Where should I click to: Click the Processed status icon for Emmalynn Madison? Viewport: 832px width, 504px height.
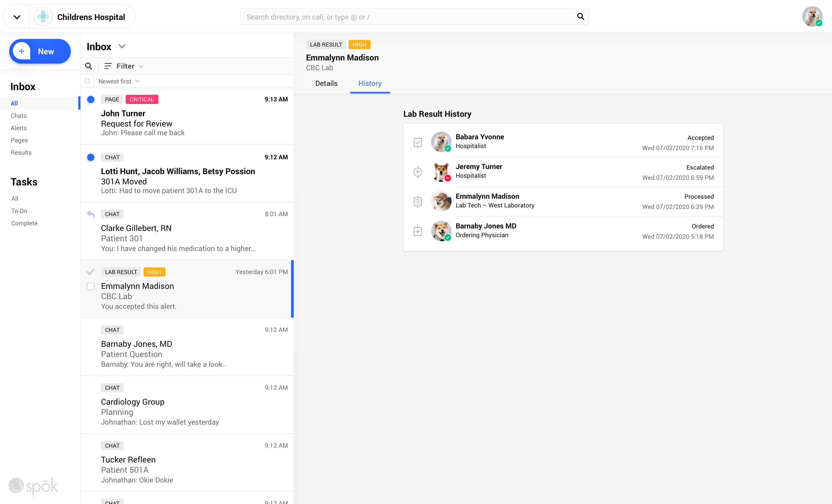coord(418,202)
